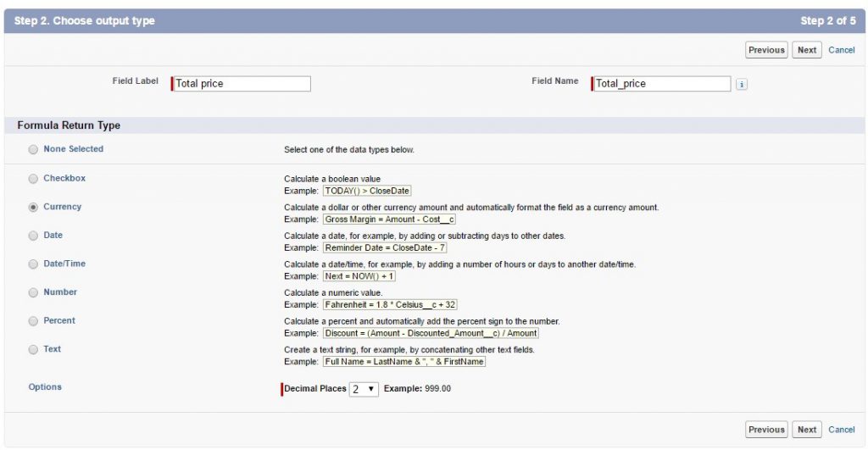
Task: Click the top Previous button
Action: pyautogui.click(x=766, y=50)
